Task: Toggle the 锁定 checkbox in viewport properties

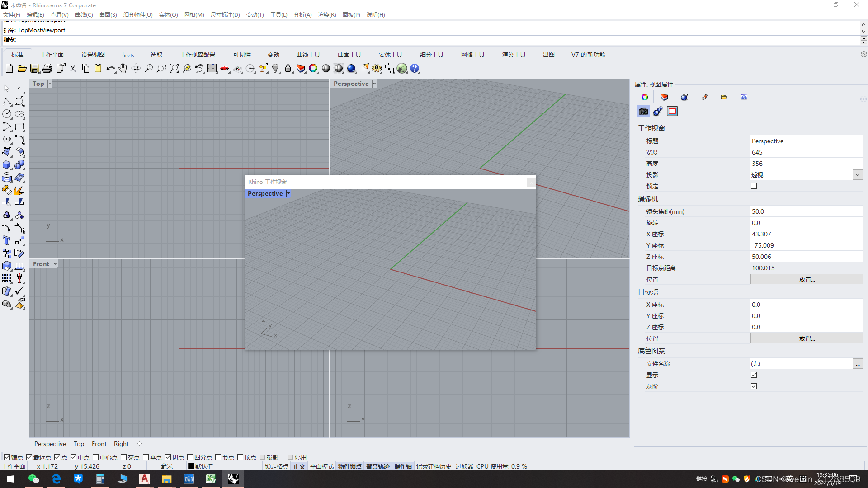Action: (x=754, y=186)
